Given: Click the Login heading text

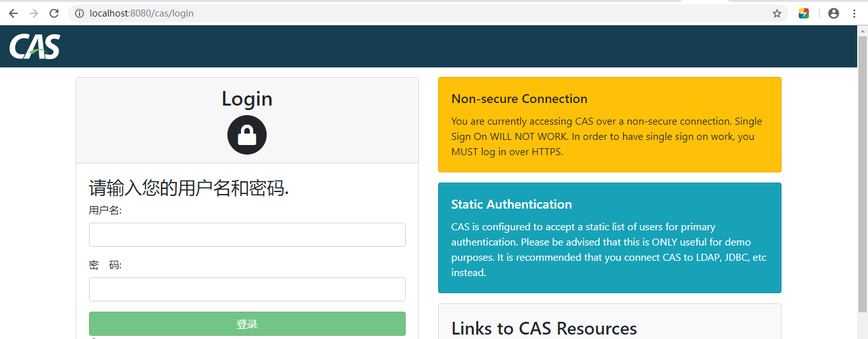Looking at the screenshot, I should (x=247, y=99).
